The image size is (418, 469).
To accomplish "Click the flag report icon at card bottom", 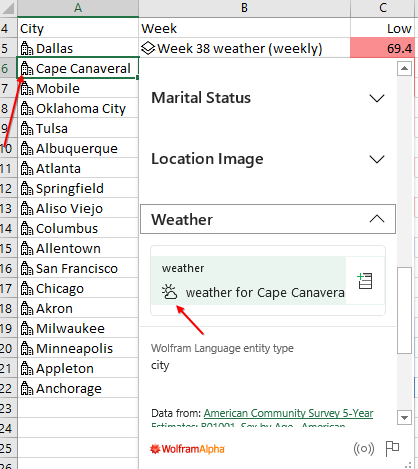I will [x=392, y=449].
